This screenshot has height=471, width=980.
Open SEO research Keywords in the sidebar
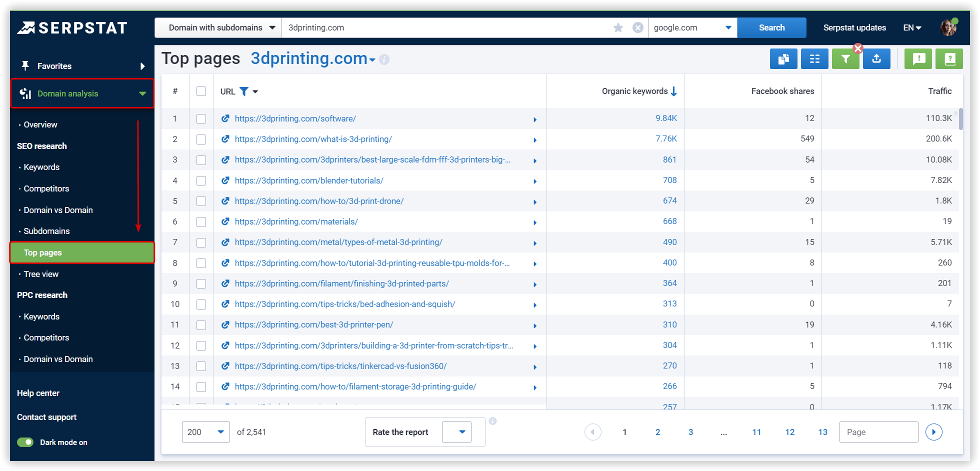[x=41, y=167]
